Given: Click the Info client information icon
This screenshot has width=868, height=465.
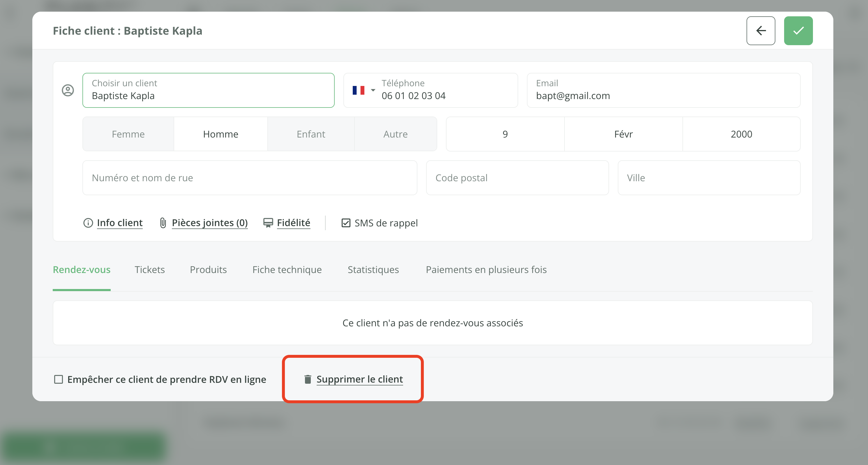Looking at the screenshot, I should point(88,223).
